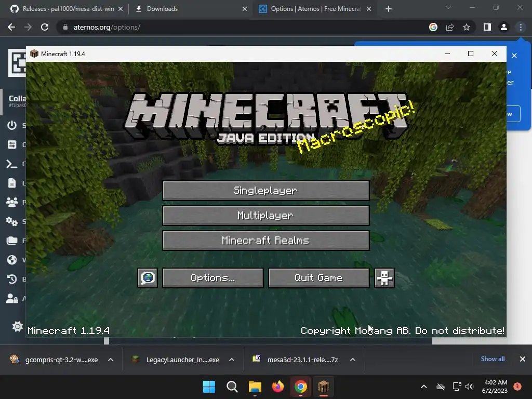The width and height of the screenshot is (532, 399).
Task: Click the Multiplayer button
Action: tap(265, 216)
